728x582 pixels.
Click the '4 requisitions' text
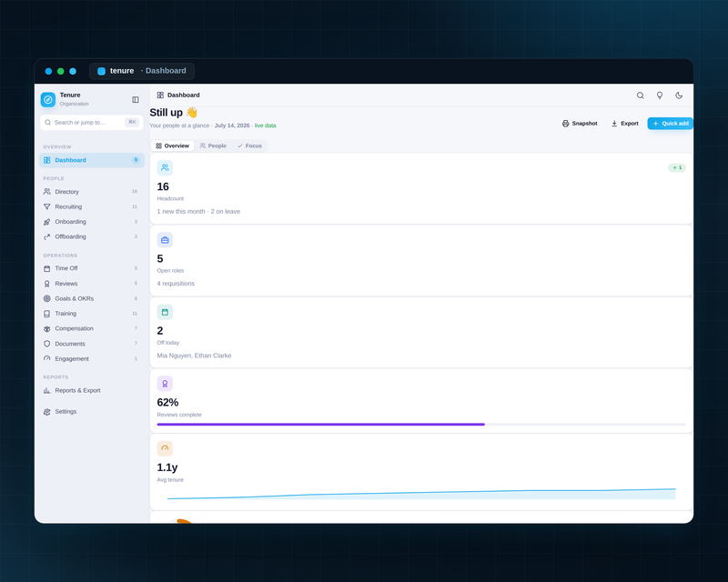pos(176,284)
